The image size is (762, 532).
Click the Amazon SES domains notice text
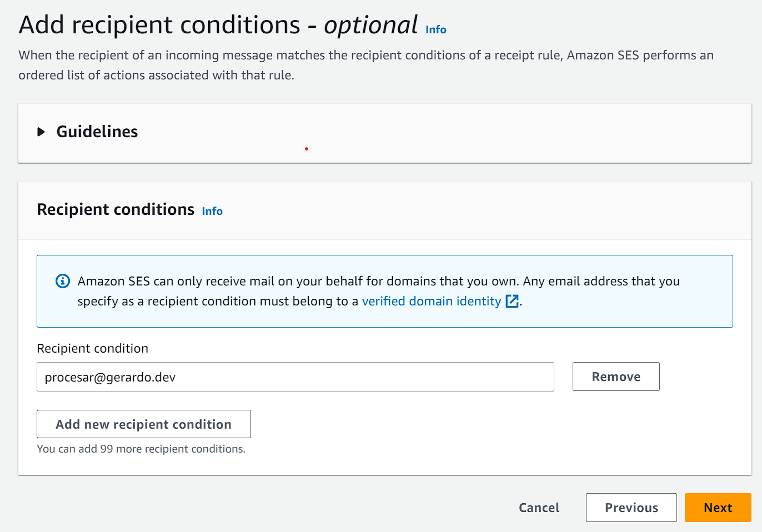click(x=378, y=282)
